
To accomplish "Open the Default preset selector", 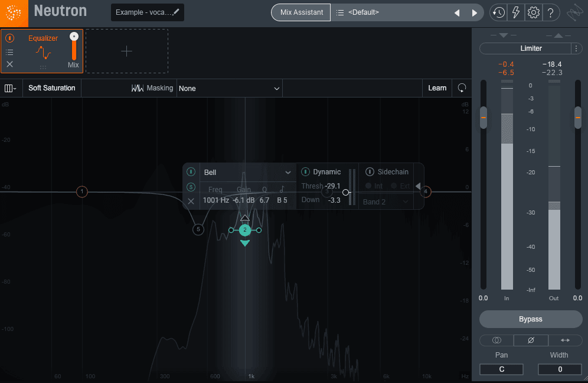I will click(x=393, y=12).
